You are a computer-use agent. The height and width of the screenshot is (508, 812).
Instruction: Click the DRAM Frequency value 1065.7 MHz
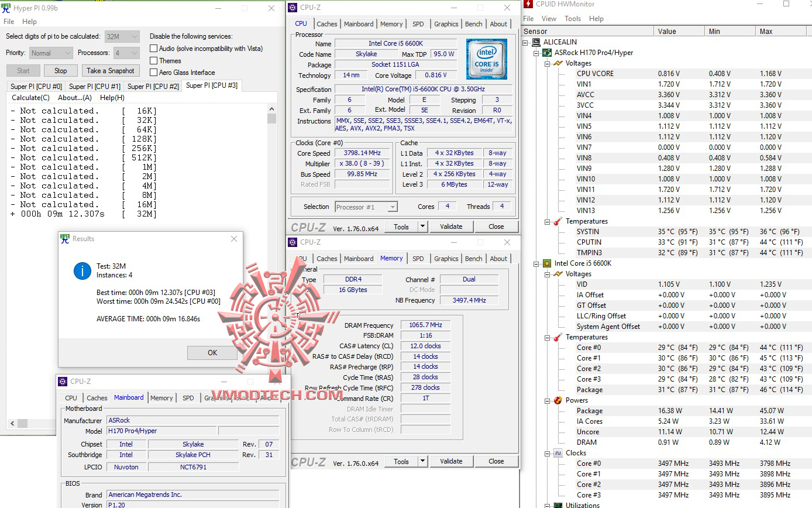[x=425, y=325]
